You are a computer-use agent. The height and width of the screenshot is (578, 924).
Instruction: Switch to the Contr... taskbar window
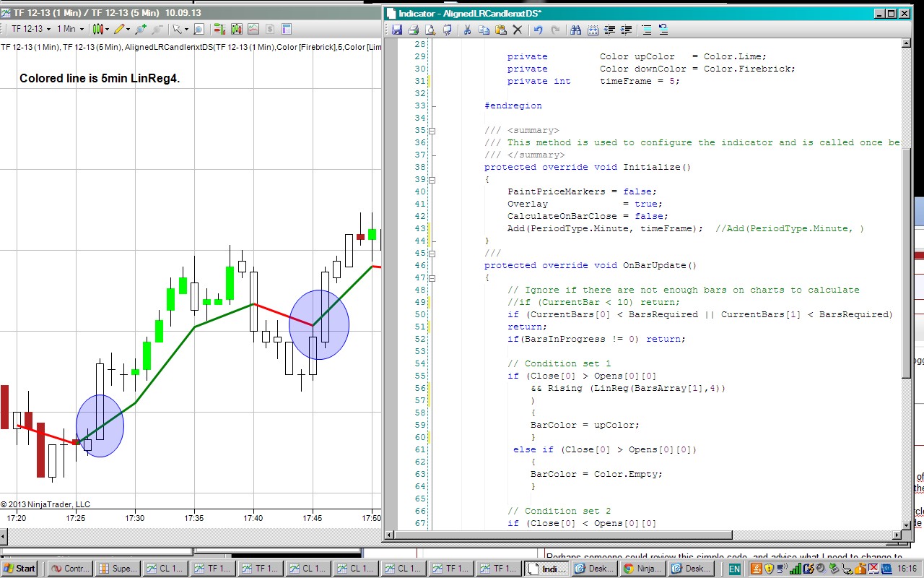click(71, 568)
